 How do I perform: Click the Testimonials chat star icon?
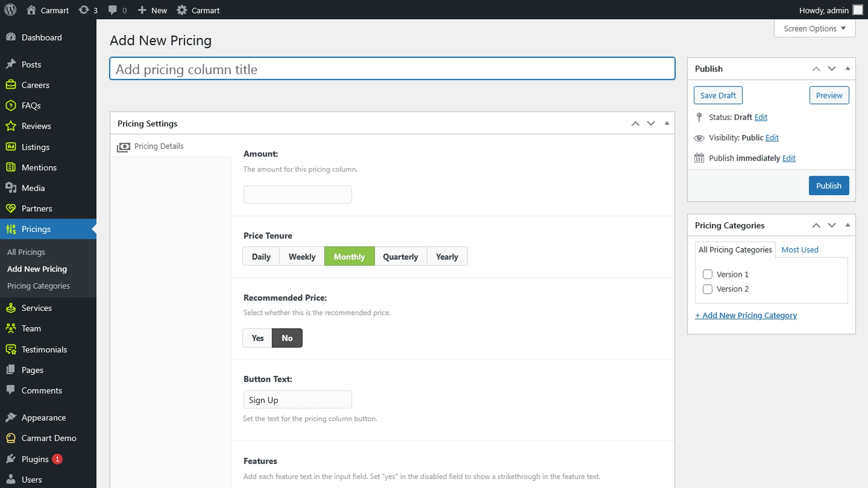point(11,349)
